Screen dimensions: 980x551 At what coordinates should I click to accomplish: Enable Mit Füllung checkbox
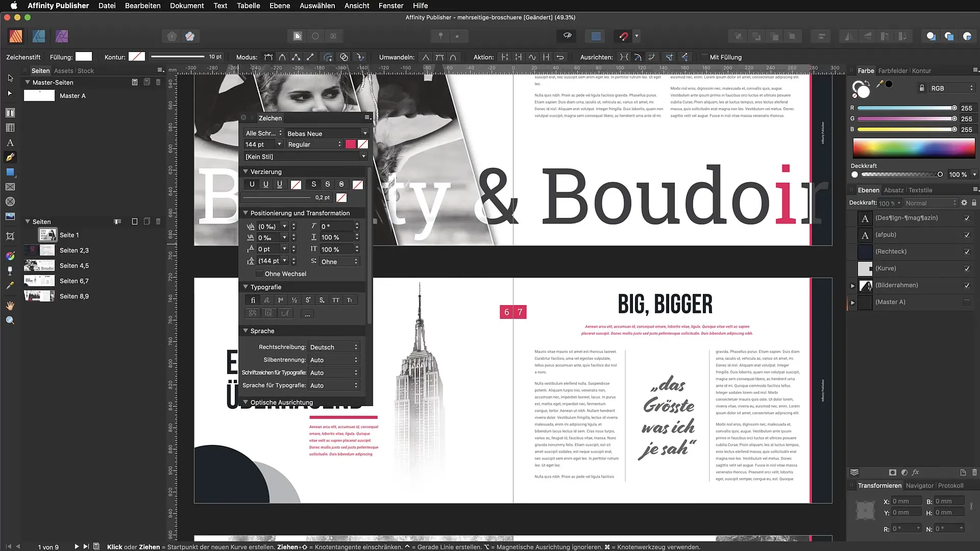tap(705, 57)
